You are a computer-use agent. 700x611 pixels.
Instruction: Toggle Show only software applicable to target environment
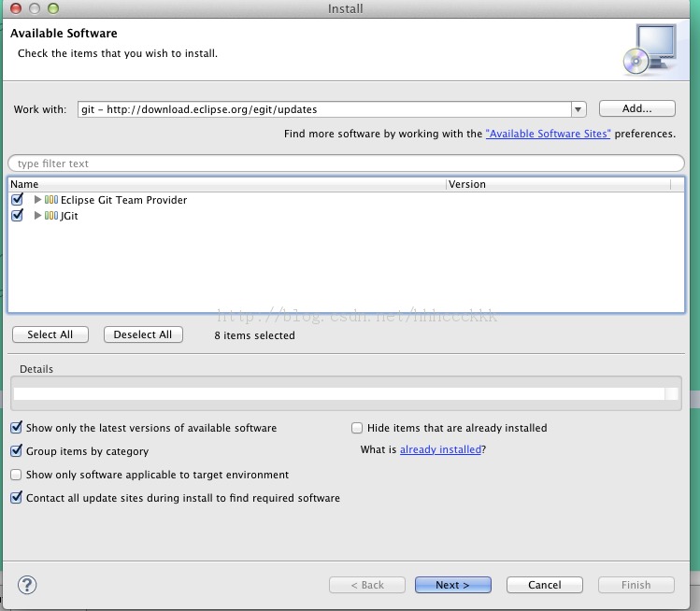coord(16,475)
